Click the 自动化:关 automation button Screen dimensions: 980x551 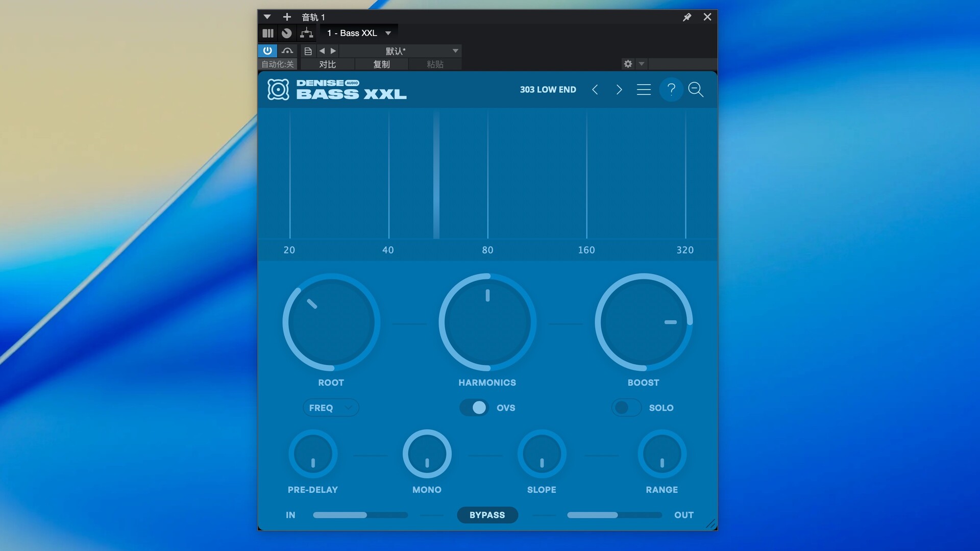(278, 64)
